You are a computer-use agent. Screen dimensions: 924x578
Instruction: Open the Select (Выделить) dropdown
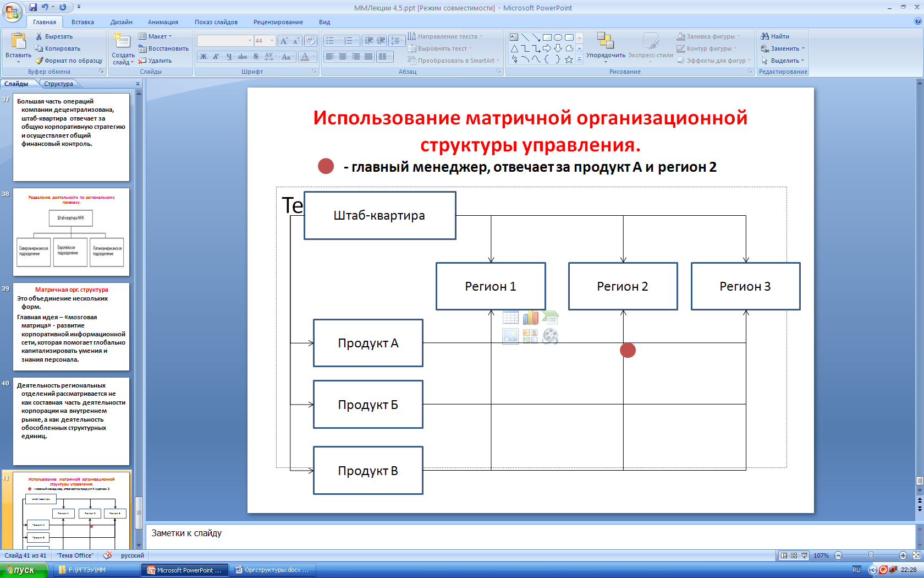click(783, 61)
